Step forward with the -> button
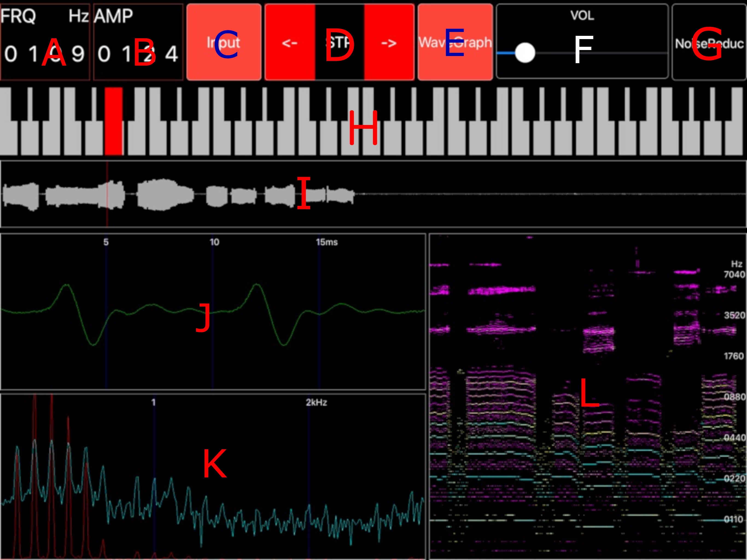The image size is (747, 560). 389,42
